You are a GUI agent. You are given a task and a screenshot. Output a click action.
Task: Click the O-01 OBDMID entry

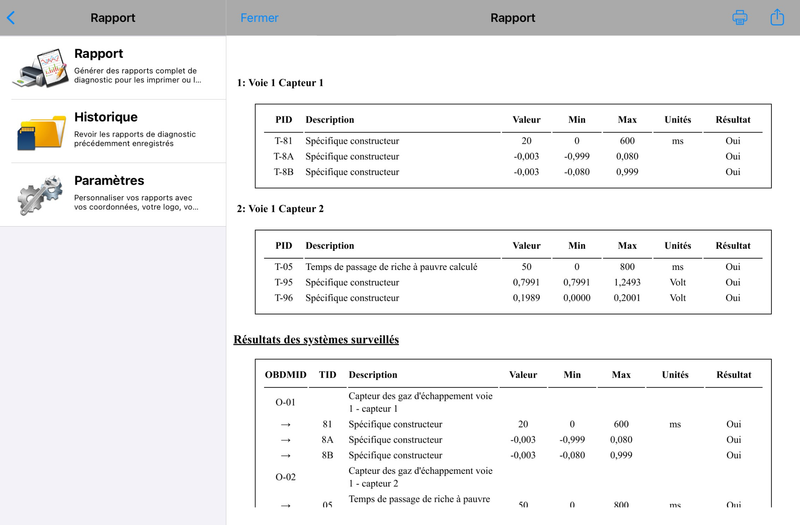pos(286,402)
